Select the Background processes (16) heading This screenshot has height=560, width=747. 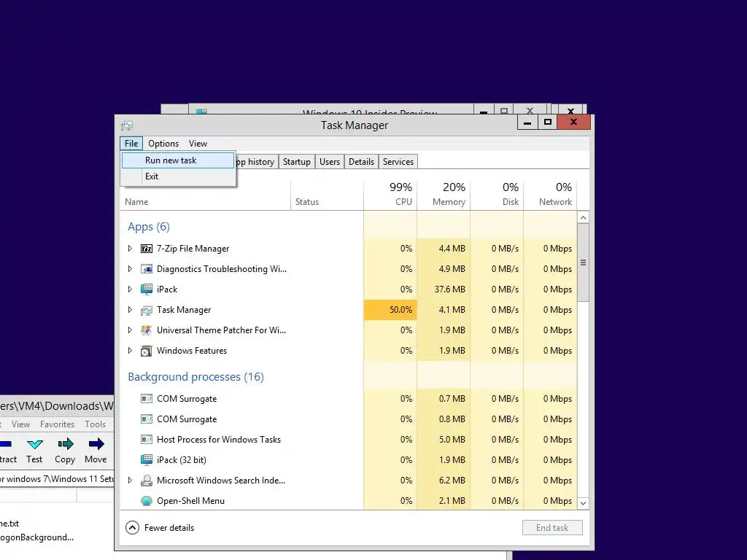click(x=196, y=377)
